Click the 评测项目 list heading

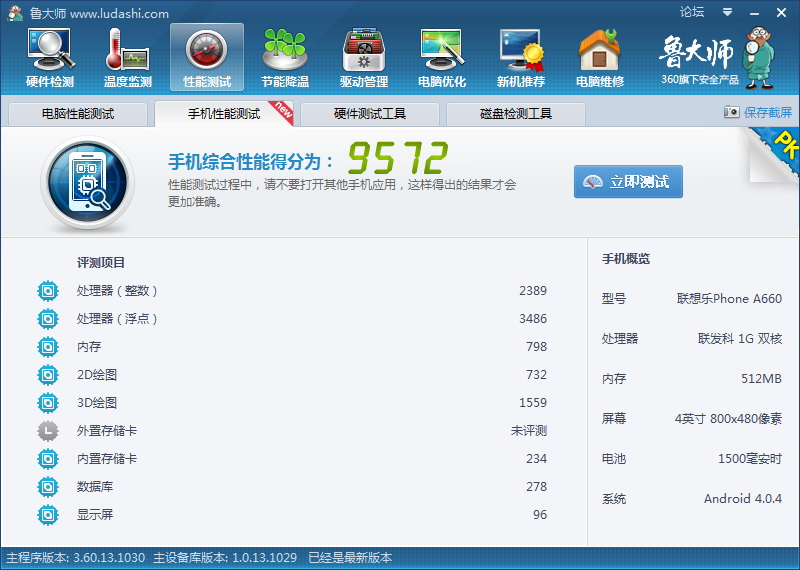pyautogui.click(x=101, y=263)
